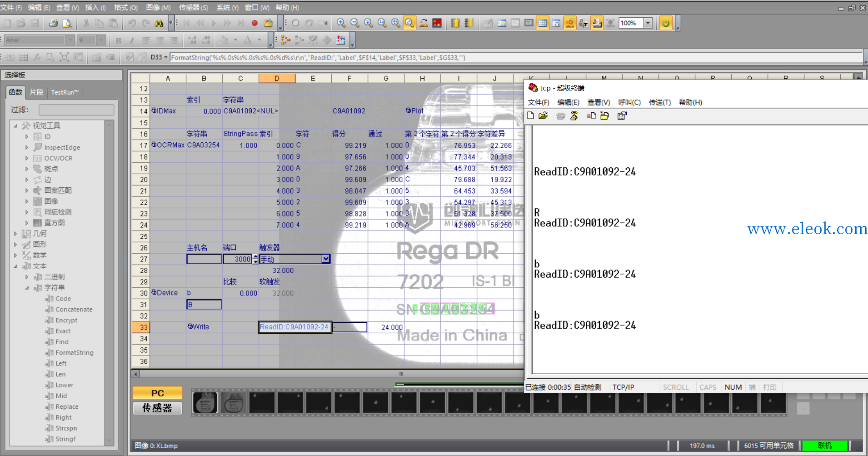This screenshot has width=868, height=456.
Task: Click the 过滤 filter input field
Action: tap(76, 110)
